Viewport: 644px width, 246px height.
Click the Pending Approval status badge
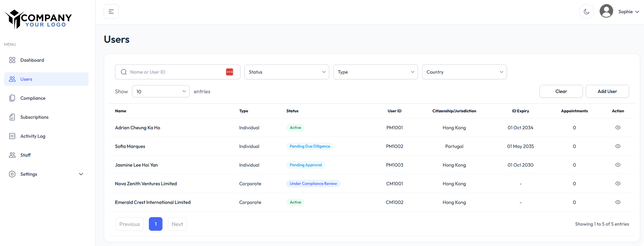tap(306, 165)
